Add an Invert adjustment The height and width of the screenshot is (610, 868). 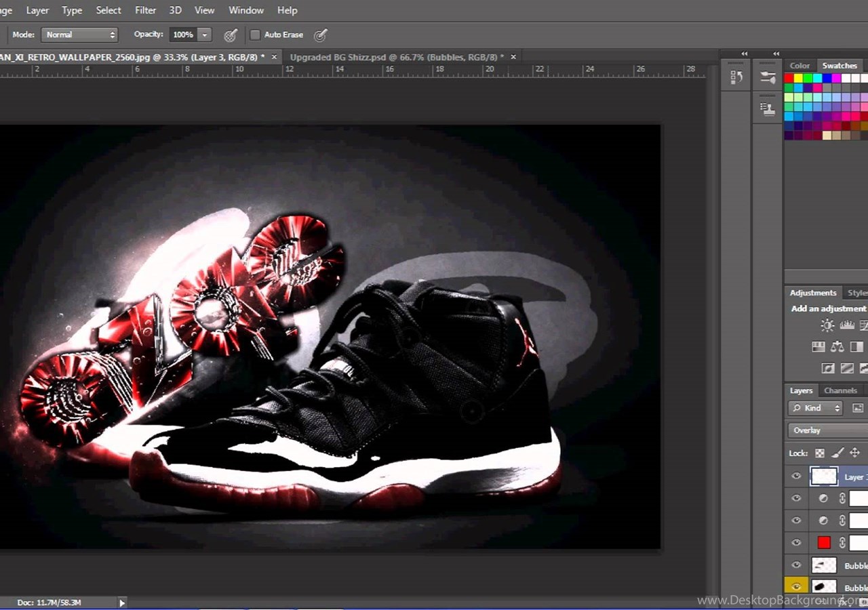pos(827,369)
